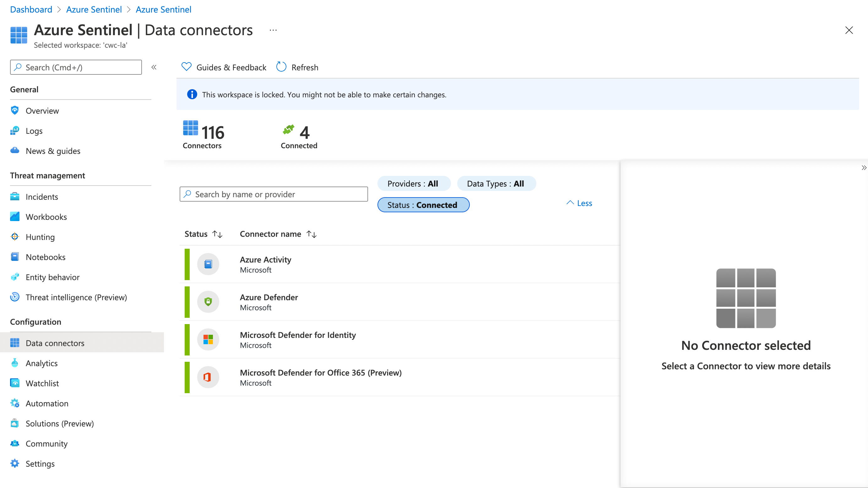Click the News & guides cloud icon
868x488 pixels.
pos(15,151)
